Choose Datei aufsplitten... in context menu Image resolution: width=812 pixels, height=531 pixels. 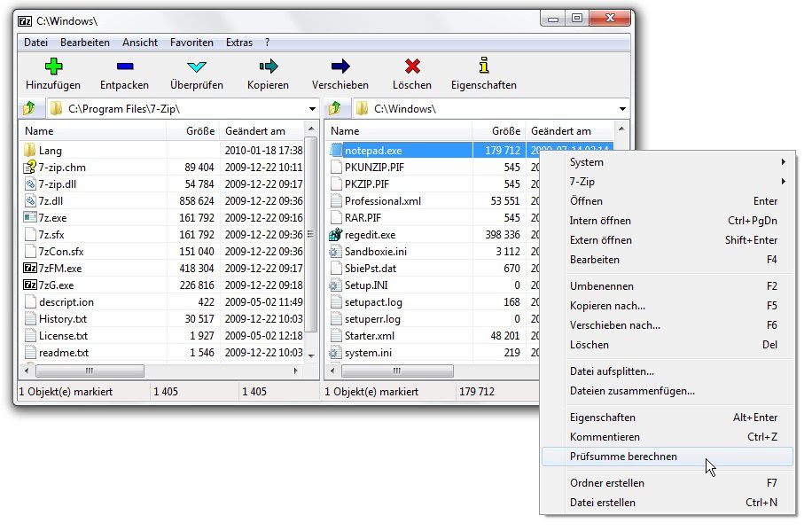pos(668,371)
